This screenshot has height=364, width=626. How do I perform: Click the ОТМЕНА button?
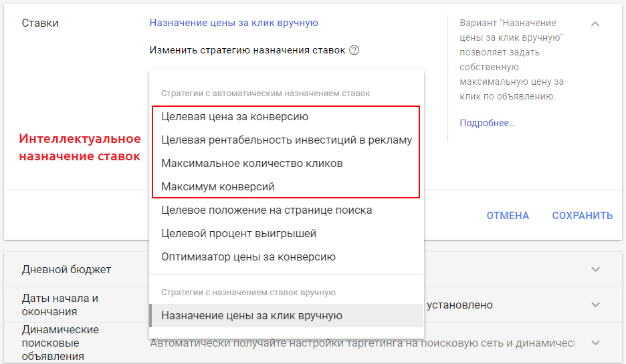(x=508, y=215)
